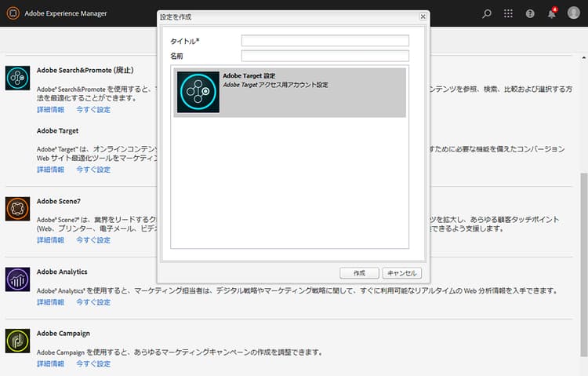Click the キャンセル button
The image size is (588, 376).
coord(402,273)
